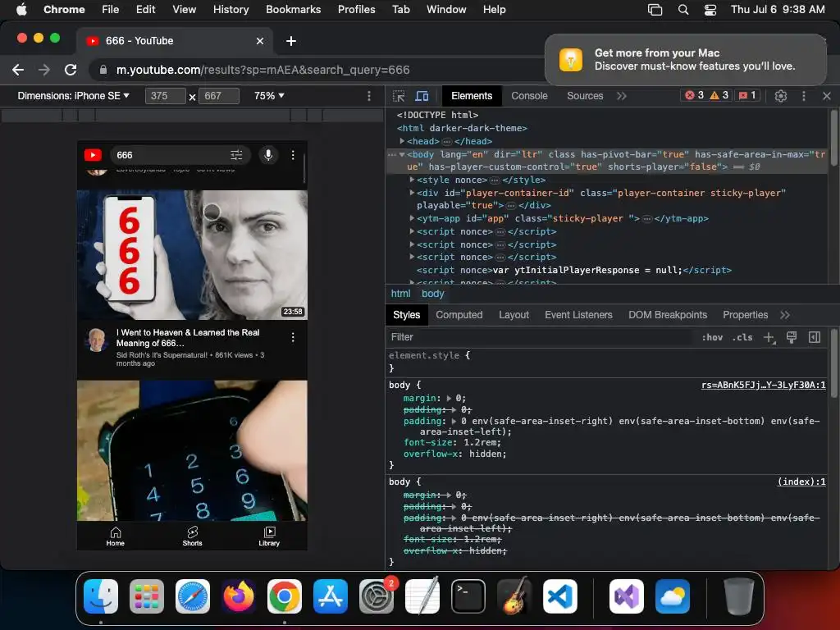Click the new style rule plus icon

769,337
